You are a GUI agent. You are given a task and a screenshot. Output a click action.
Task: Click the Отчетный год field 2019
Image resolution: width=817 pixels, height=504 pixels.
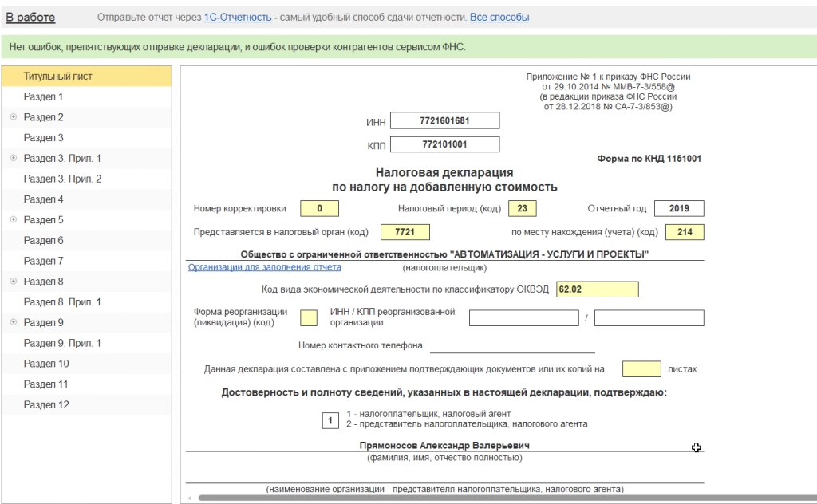[679, 208]
